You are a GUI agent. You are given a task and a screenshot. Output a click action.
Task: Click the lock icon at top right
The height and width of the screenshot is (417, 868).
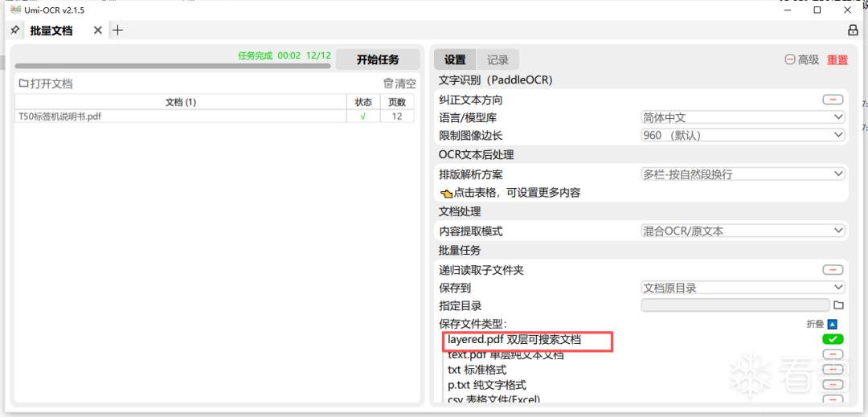853,31
